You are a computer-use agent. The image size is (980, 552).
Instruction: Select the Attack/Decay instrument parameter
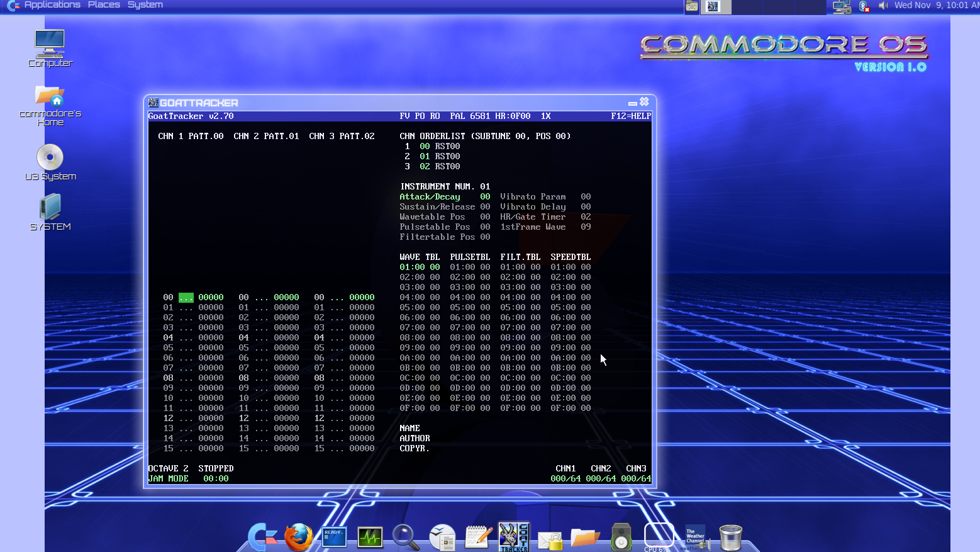pos(430,196)
